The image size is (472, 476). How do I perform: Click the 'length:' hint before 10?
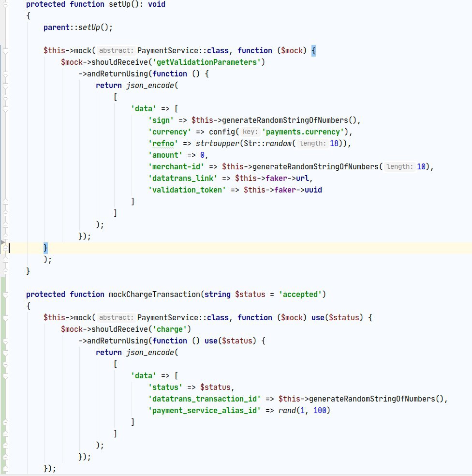(399, 167)
